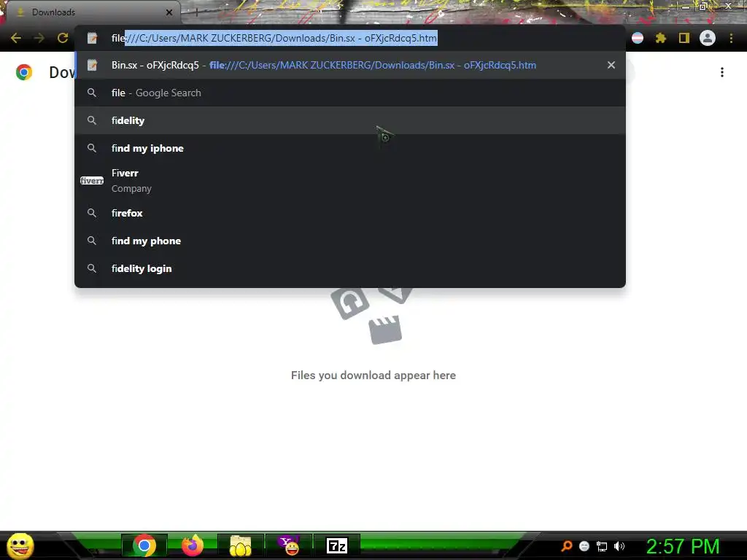Screen dimensions: 747x560
Task: Click the striped extension icon in toolbar
Action: [638, 38]
